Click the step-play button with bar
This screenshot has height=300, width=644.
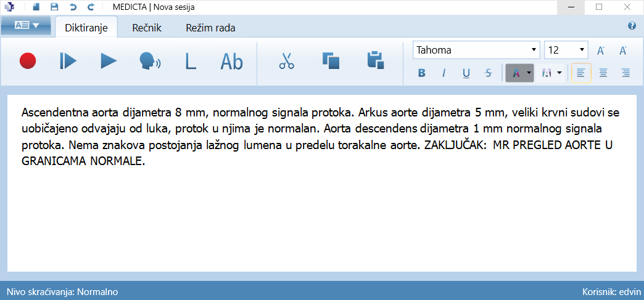pos(68,60)
